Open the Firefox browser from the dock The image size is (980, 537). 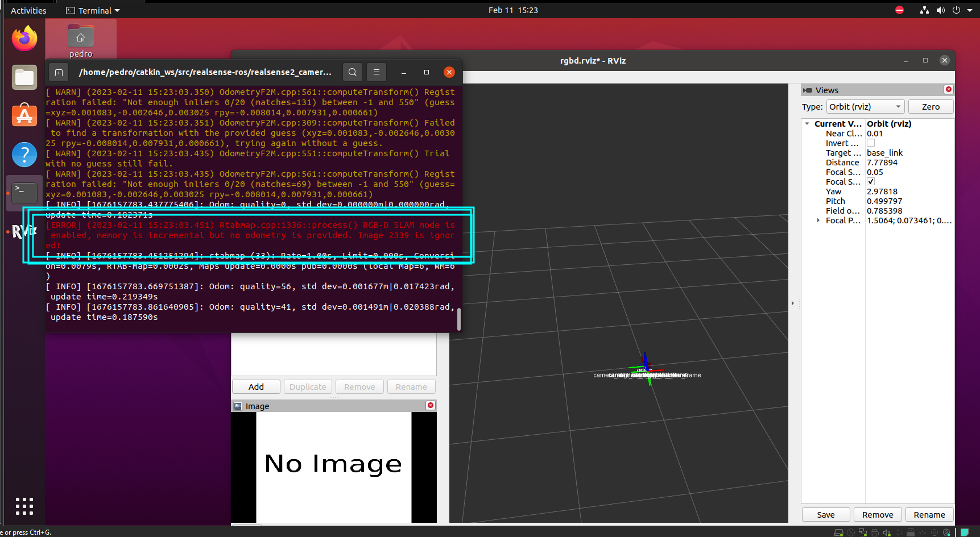coord(24,38)
